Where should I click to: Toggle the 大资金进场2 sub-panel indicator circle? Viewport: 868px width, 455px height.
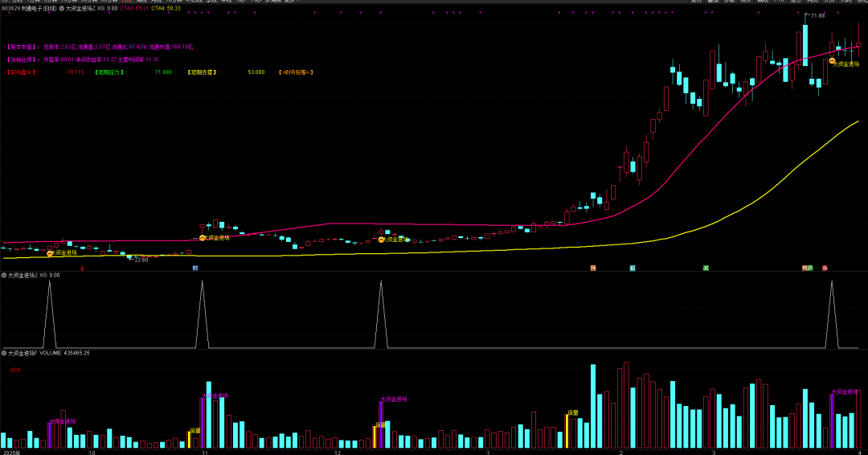tap(3, 275)
